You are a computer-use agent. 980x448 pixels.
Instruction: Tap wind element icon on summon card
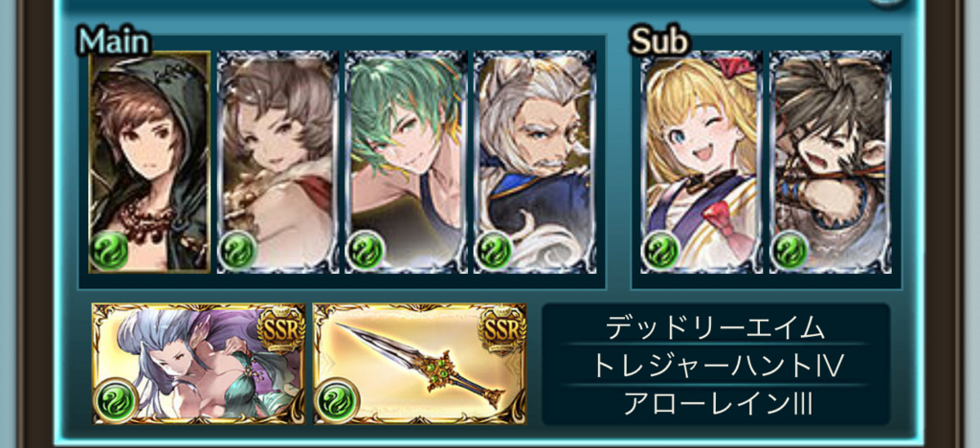(x=116, y=400)
